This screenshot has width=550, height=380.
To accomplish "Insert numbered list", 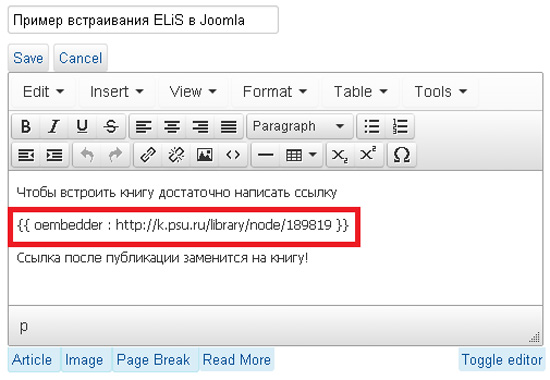I will tap(400, 126).
